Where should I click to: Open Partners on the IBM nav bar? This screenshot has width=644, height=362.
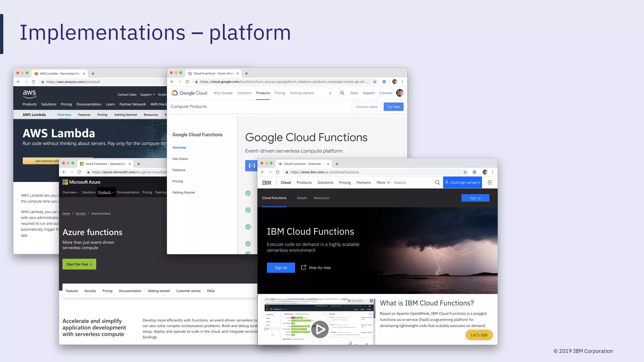click(x=364, y=183)
